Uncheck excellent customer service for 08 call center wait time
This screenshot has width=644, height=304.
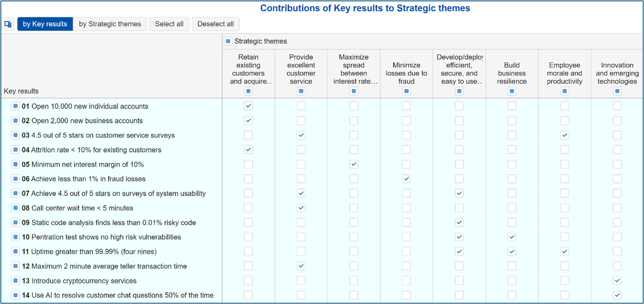pyautogui.click(x=301, y=207)
